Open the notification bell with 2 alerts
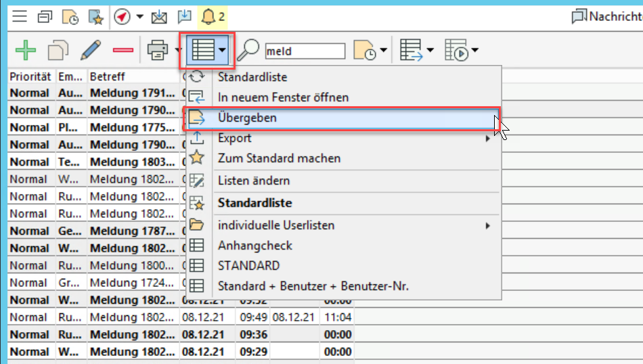Screen dimensions: 643x364 (x=211, y=16)
